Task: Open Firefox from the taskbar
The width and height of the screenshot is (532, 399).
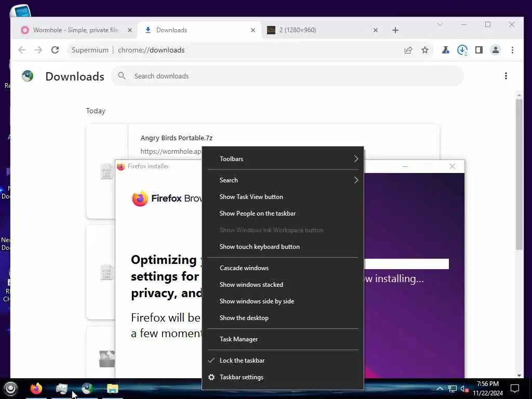Action: 36,389
